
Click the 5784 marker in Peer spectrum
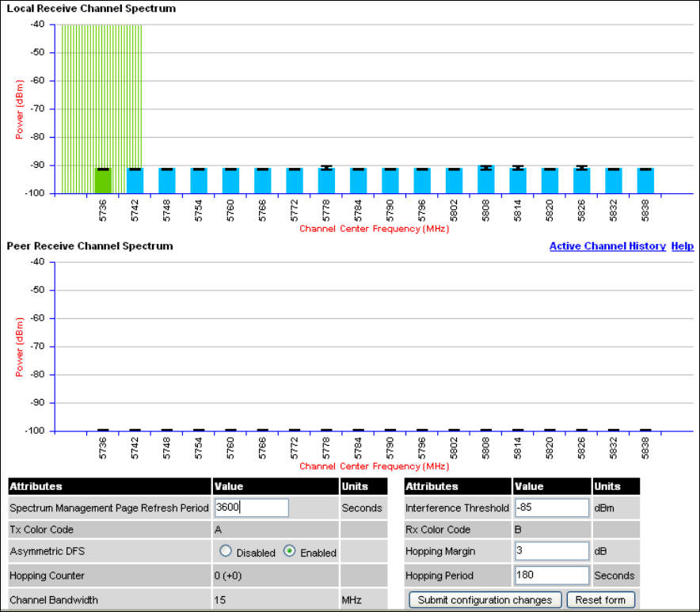(x=359, y=431)
